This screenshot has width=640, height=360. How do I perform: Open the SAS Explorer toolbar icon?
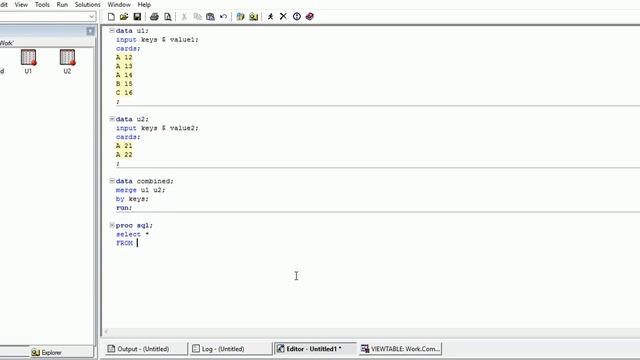click(253, 17)
